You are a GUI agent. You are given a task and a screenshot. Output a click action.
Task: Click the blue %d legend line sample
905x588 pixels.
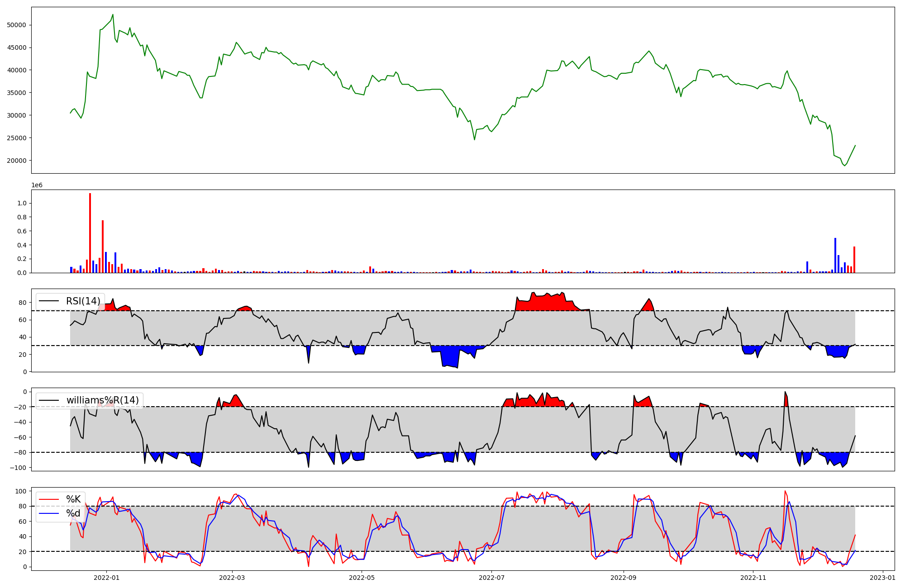[49, 513]
